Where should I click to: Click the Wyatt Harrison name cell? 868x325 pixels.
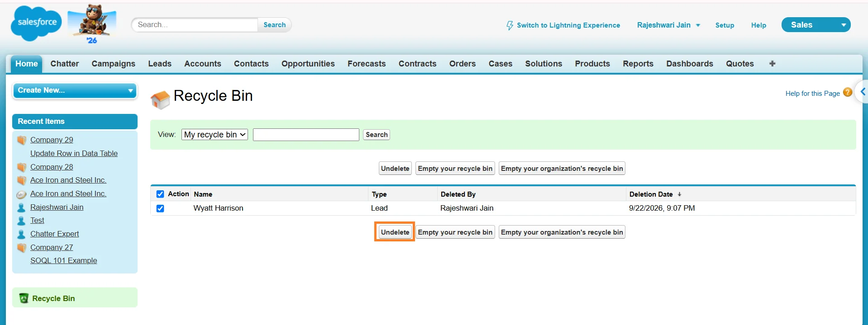click(x=218, y=208)
